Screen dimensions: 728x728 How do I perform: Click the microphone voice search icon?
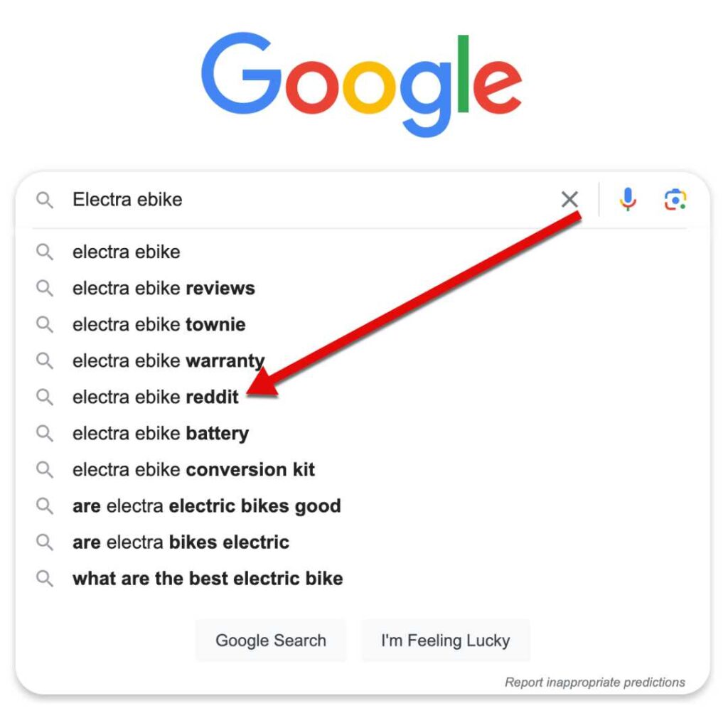(627, 200)
